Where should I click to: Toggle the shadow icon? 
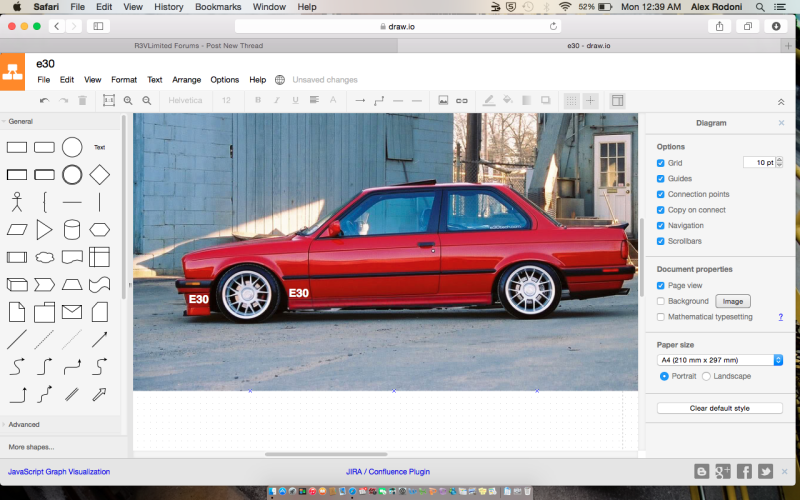click(x=545, y=101)
